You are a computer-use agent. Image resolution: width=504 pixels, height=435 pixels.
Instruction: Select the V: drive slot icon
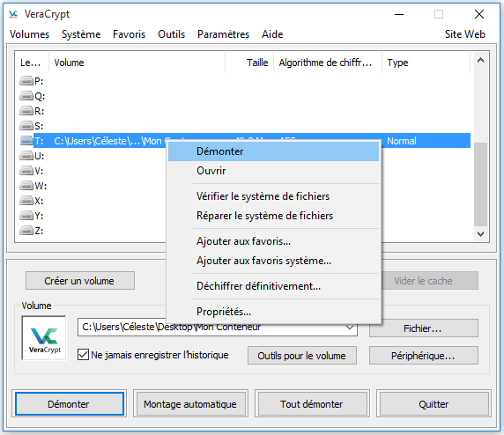[x=26, y=171]
